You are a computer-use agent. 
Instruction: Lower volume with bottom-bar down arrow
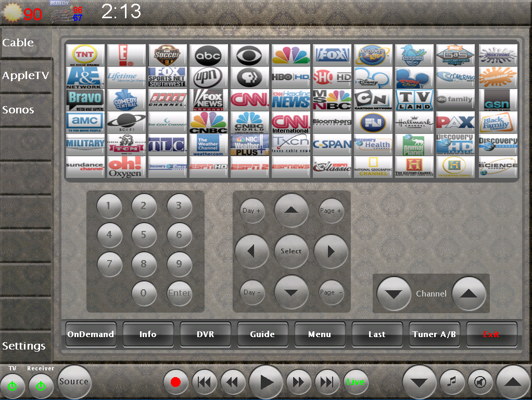tap(419, 382)
